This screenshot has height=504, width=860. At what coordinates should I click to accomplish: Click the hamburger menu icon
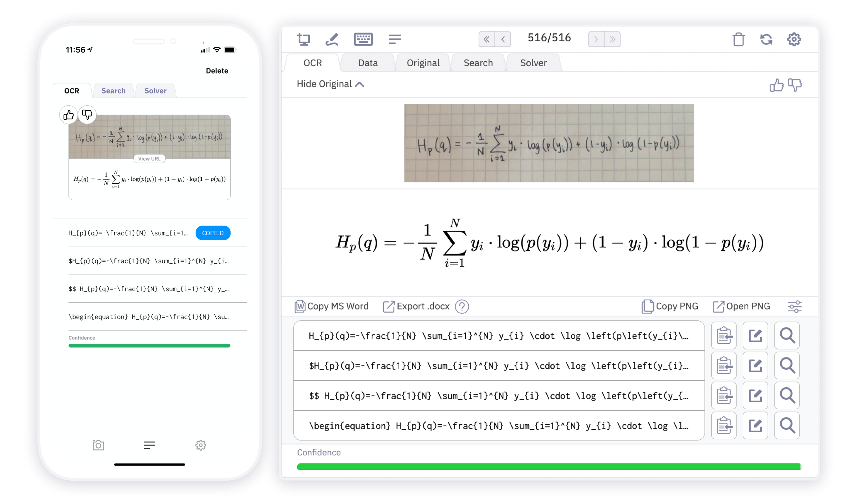pyautogui.click(x=395, y=39)
